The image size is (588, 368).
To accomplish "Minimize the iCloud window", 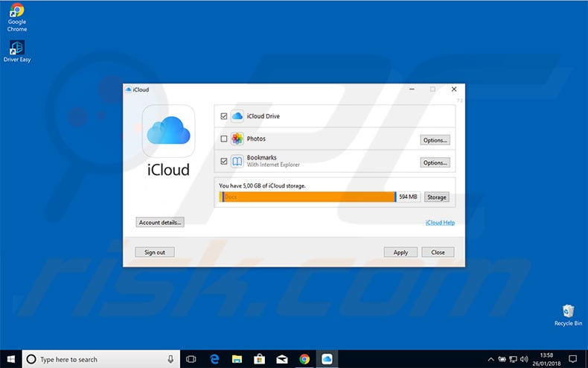I will tap(412, 89).
